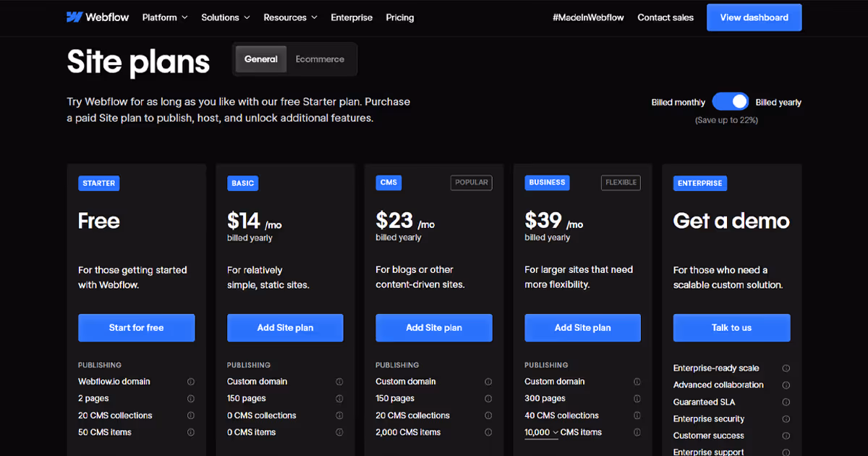The image size is (868, 456).
Task: Click View dashboard button
Action: pos(754,17)
